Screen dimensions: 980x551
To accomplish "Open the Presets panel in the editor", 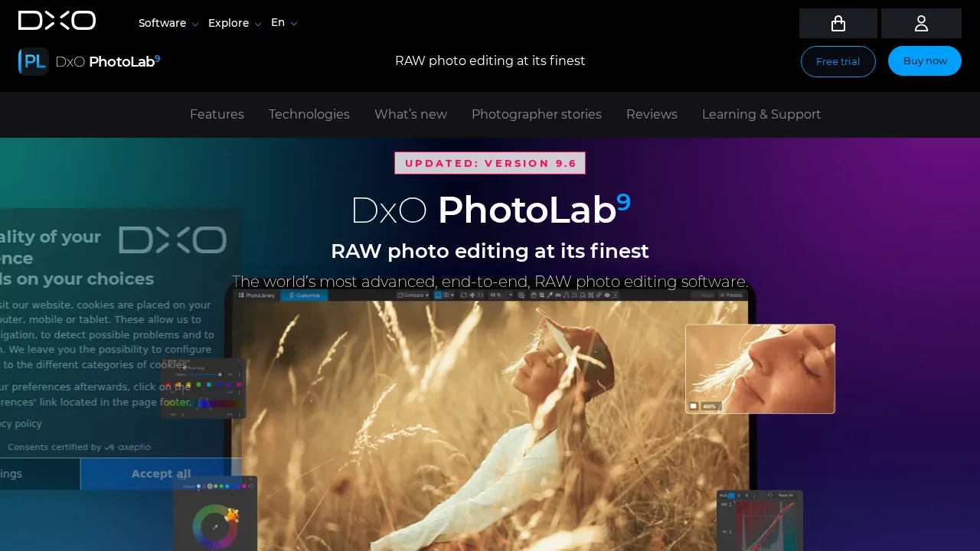I will (732, 295).
